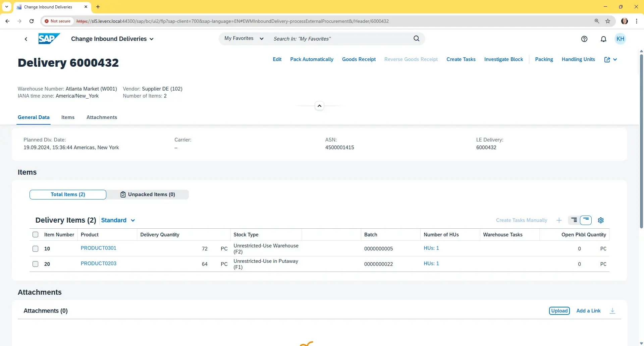Click the Open Pkbl Quantity column header
This screenshot has height=346, width=644.
point(574,235)
